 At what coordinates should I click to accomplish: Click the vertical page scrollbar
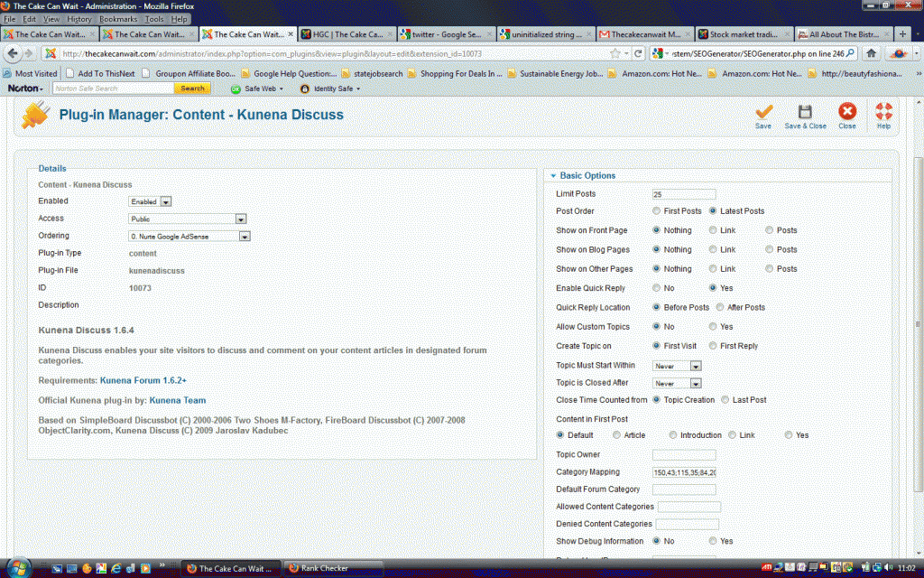coord(918,316)
